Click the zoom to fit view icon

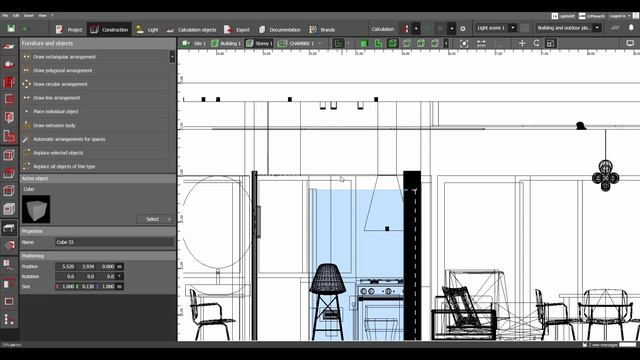pos(464,43)
